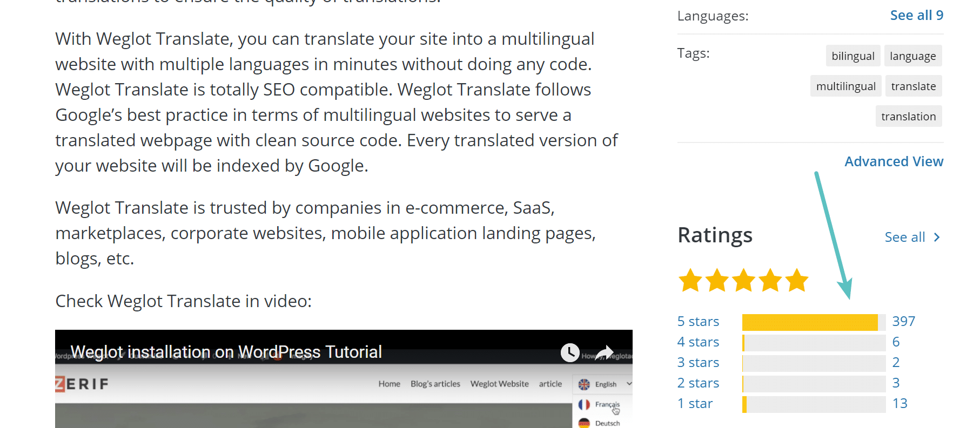The width and height of the screenshot is (980, 428).
Task: Click the video title Weglot installation on WordPress Tutorial
Action: (226, 352)
